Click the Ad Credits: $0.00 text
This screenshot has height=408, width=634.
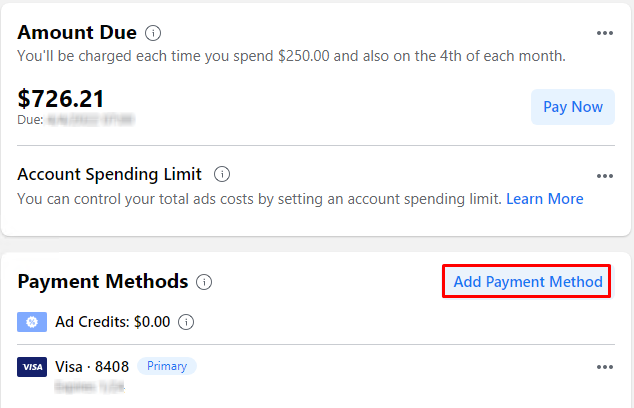click(112, 322)
